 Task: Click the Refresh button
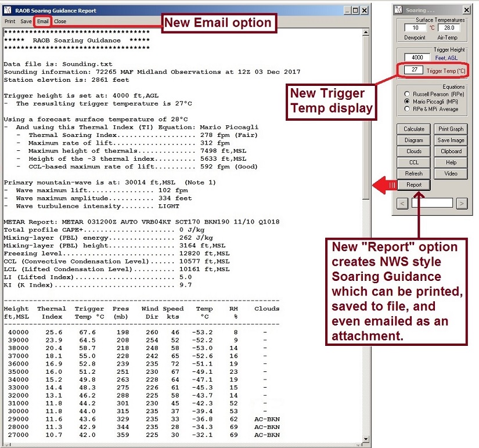[x=413, y=174]
